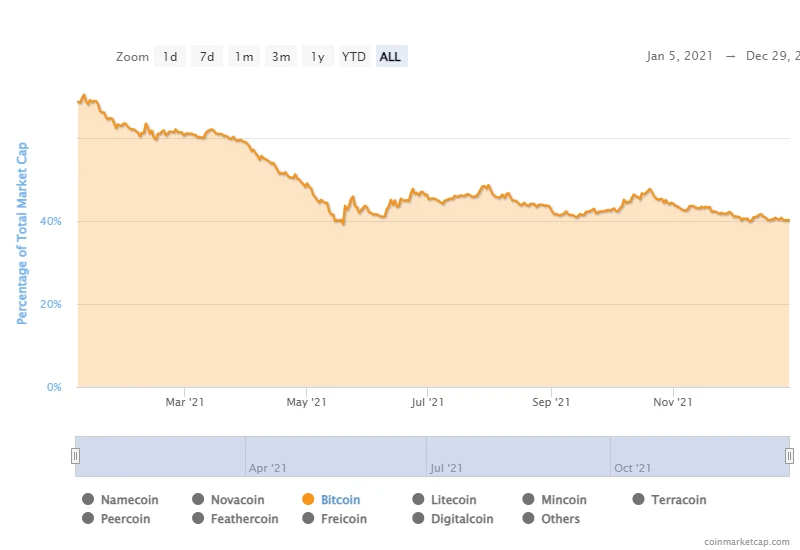Select the 1m zoom range
Screen dimensions: 800x550
[244, 57]
